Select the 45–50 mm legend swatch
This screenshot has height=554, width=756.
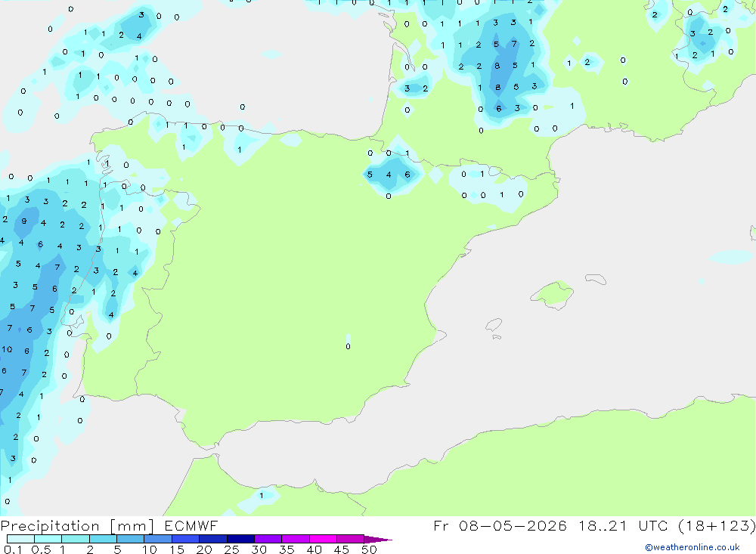click(350, 539)
